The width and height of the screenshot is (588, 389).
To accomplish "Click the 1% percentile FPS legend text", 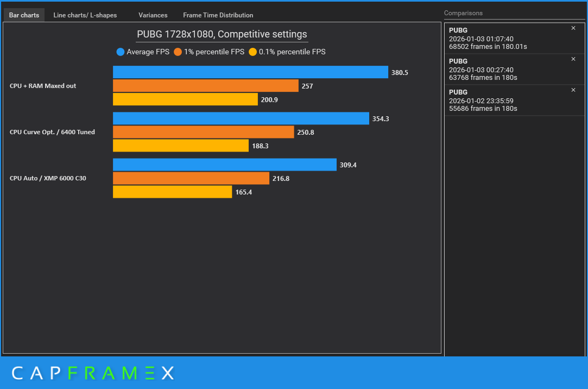I will [214, 52].
